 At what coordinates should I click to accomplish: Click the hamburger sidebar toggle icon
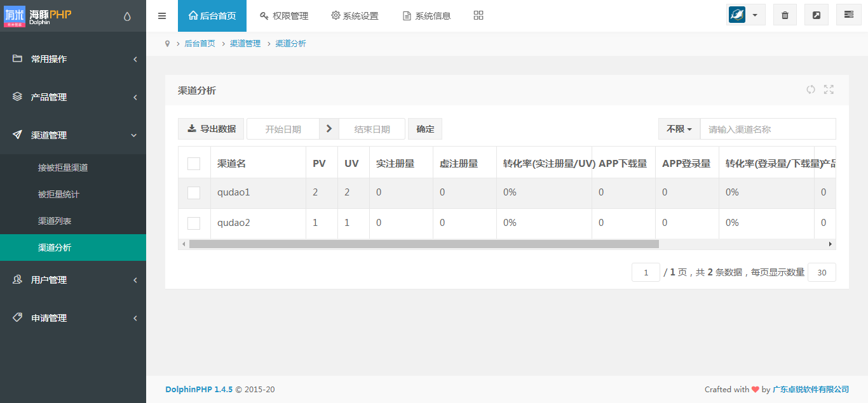click(162, 16)
